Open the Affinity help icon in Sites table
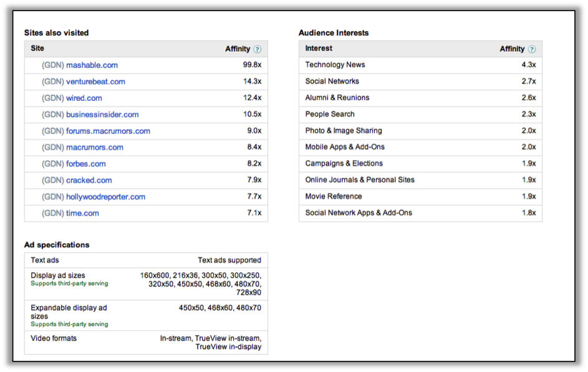This screenshot has height=372, width=588. coord(258,49)
